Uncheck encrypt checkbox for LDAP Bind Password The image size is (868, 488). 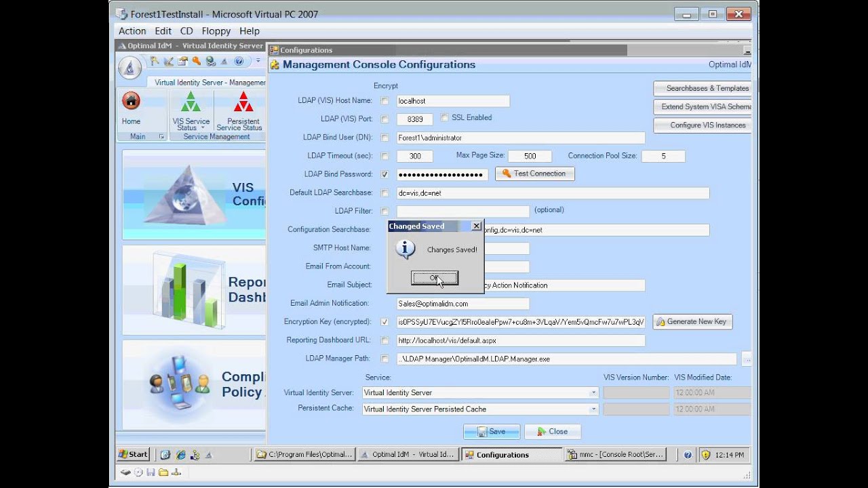point(384,174)
